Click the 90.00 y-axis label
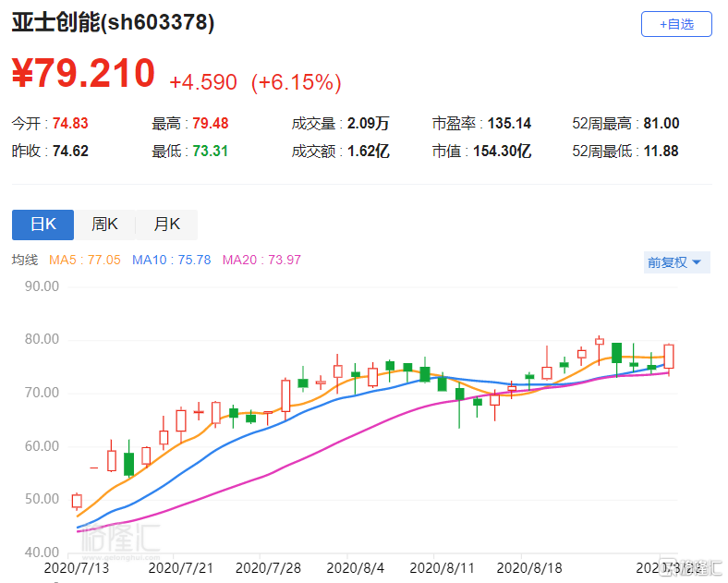The width and height of the screenshot is (728, 583). 42,286
